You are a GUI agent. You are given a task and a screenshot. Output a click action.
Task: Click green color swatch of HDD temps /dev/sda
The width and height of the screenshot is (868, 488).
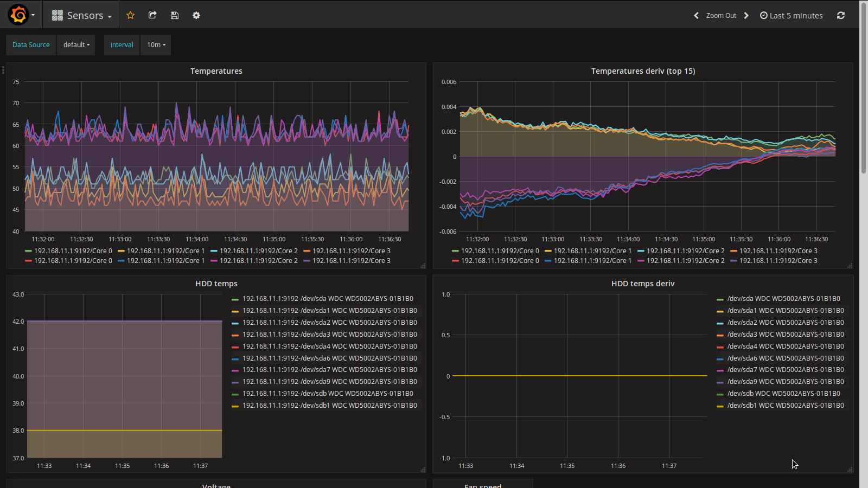point(235,299)
